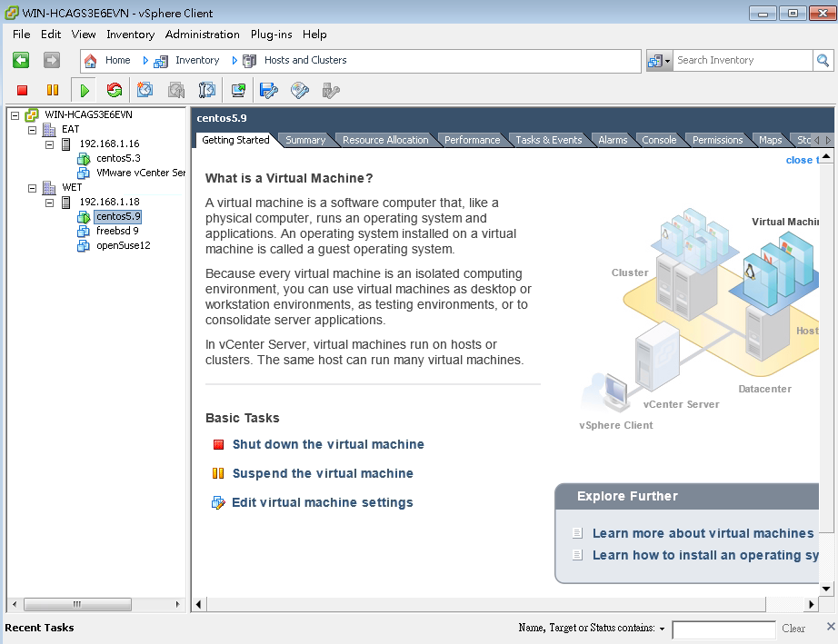The height and width of the screenshot is (644, 838).
Task: Open dropdown arrow after Inventory breadcrumb
Action: click(x=234, y=61)
